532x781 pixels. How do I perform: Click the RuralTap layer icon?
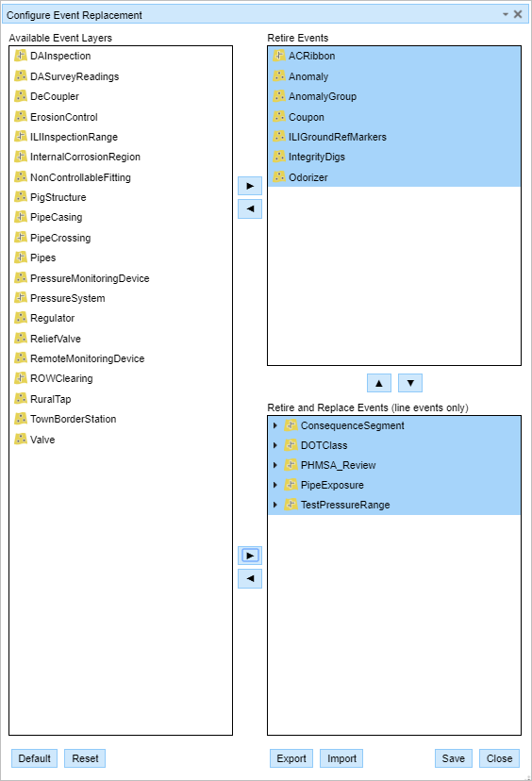click(21, 398)
